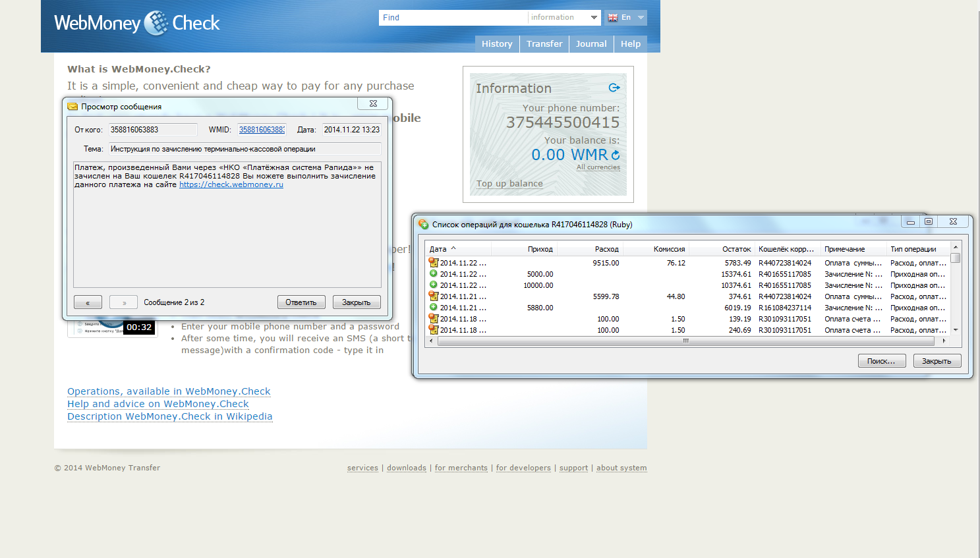Viewport: 980px width, 558px height.
Task: Close the operations list window with X
Action: pyautogui.click(x=953, y=221)
